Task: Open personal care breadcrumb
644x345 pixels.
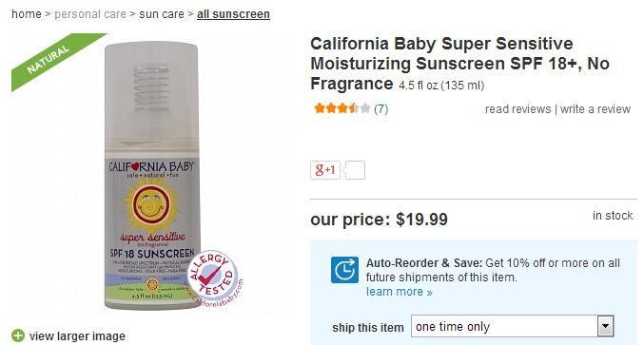Action: point(90,14)
